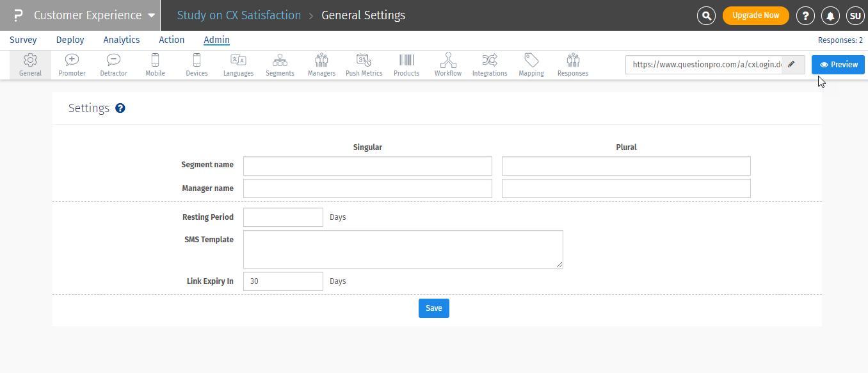868x373 pixels.
Task: Click the notifications bell icon
Action: click(830, 15)
